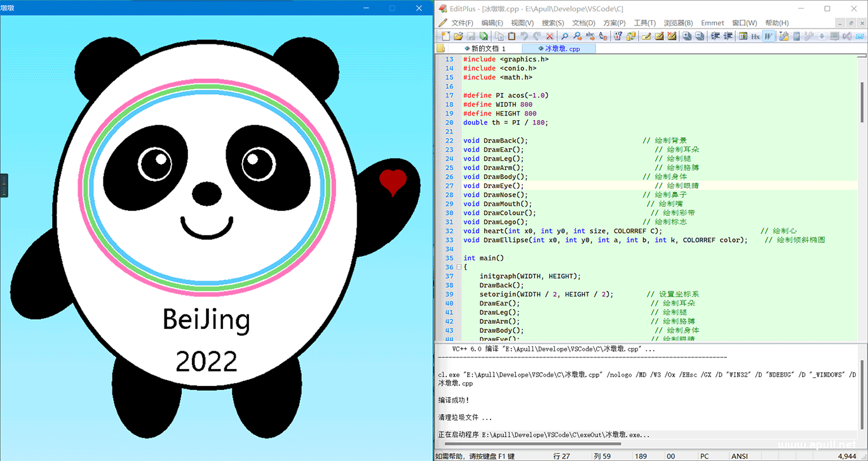868x461 pixels.
Task: Click the '清理垃圾文件 ...' output line
Action: (x=465, y=418)
